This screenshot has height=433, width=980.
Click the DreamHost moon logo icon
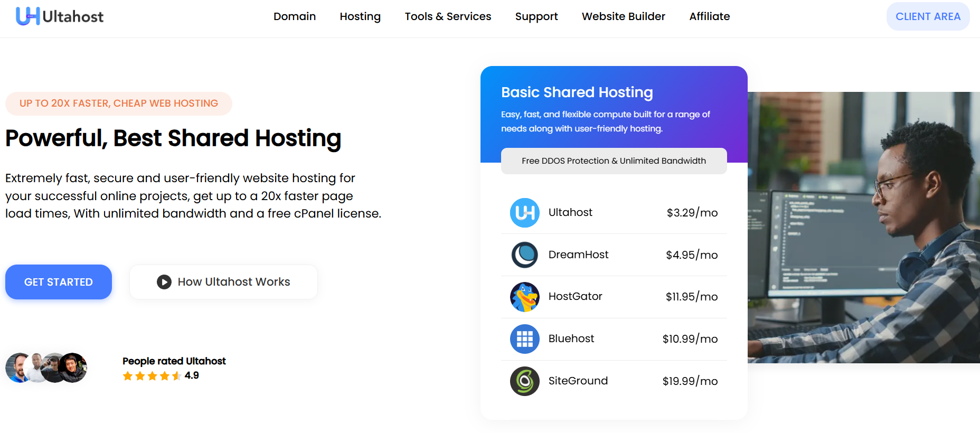[x=525, y=255]
